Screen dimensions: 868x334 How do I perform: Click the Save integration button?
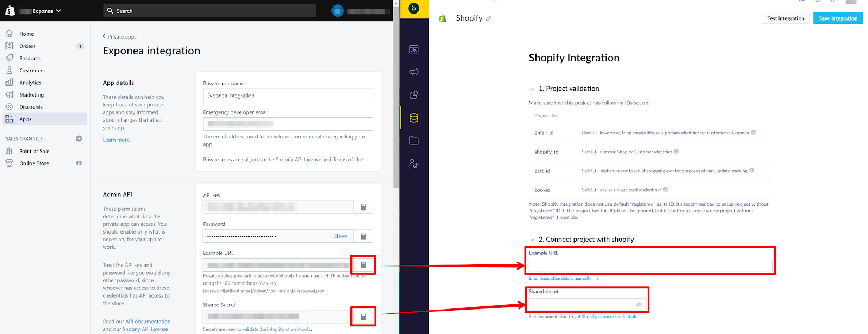pos(838,18)
